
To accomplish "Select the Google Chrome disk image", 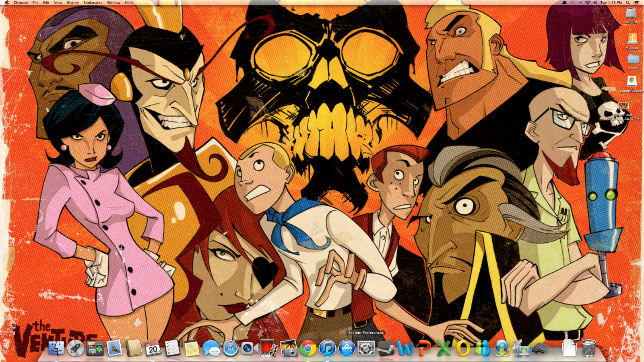I will (632, 81).
